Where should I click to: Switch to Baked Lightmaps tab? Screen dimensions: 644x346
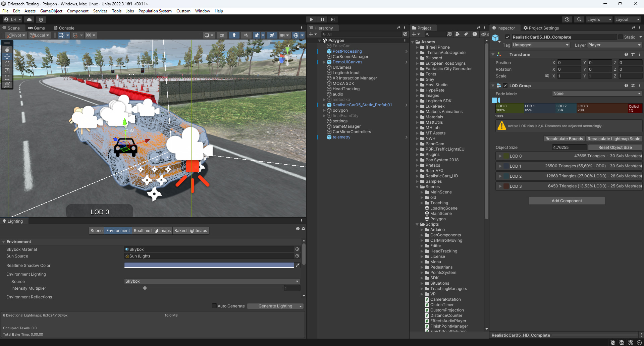point(191,231)
